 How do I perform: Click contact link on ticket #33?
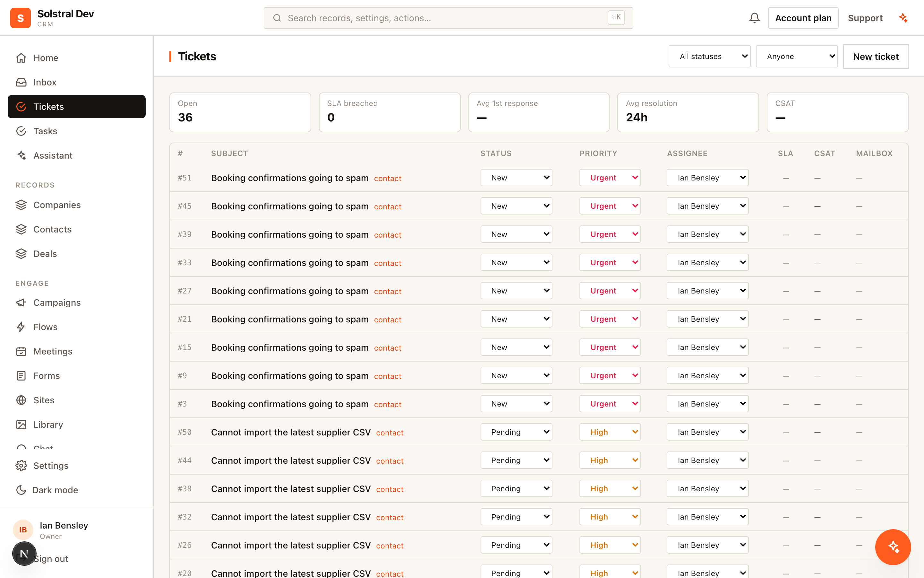pos(388,263)
